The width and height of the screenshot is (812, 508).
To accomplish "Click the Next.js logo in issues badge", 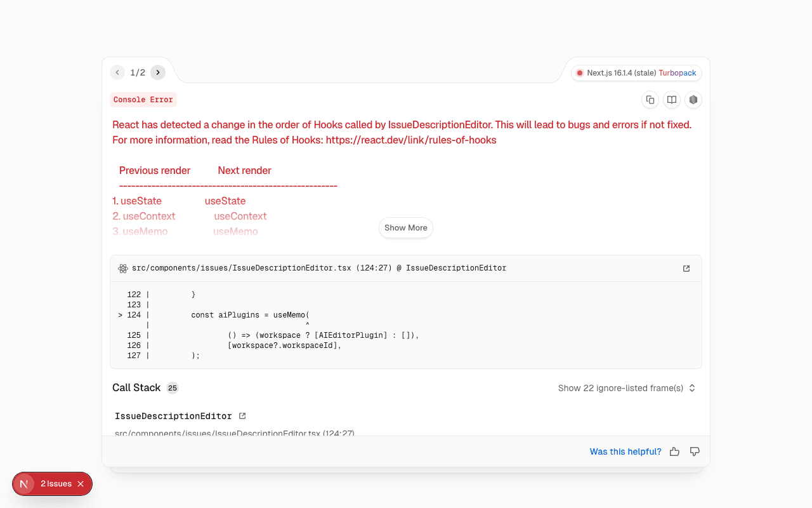I will (24, 484).
